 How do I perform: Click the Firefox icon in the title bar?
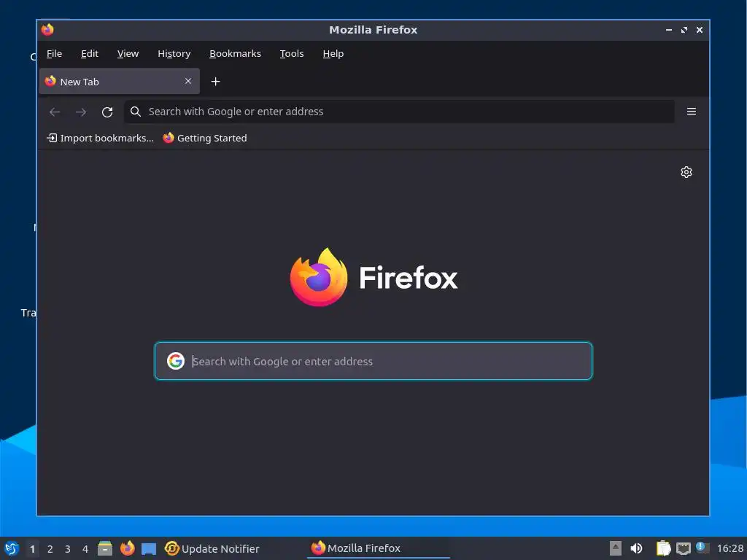tap(47, 29)
